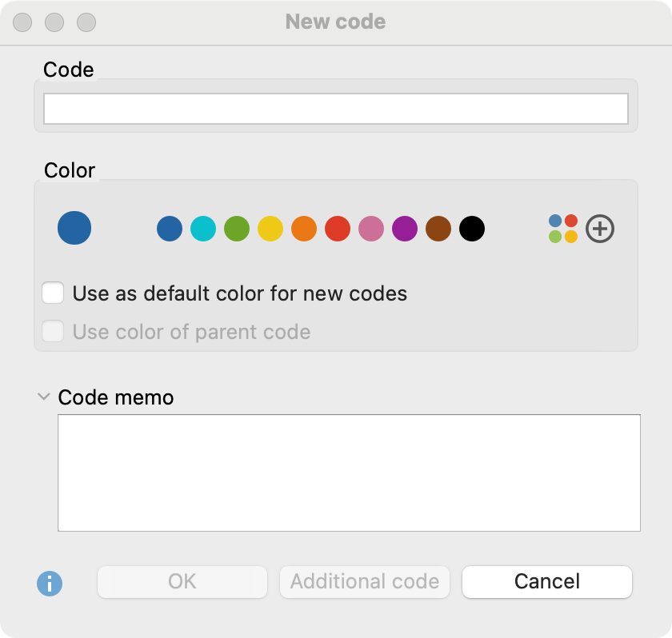672x638 pixels.
Task: Enable use as default color for new codes
Action: pos(53,293)
